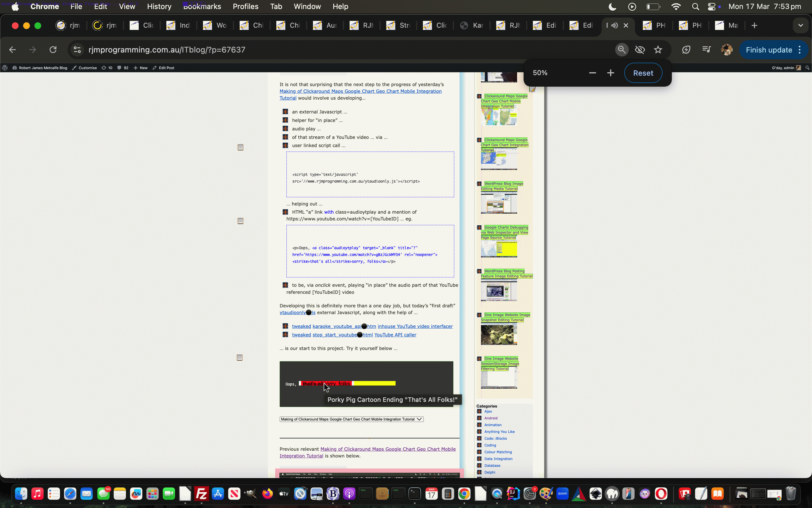Open the Trash in the Dock
The width and height of the screenshot is (812, 508).
click(791, 494)
